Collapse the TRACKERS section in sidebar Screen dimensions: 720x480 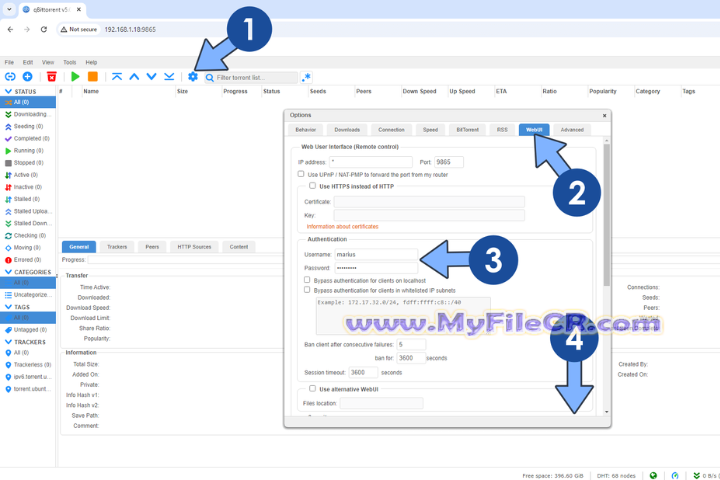pyautogui.click(x=8, y=342)
